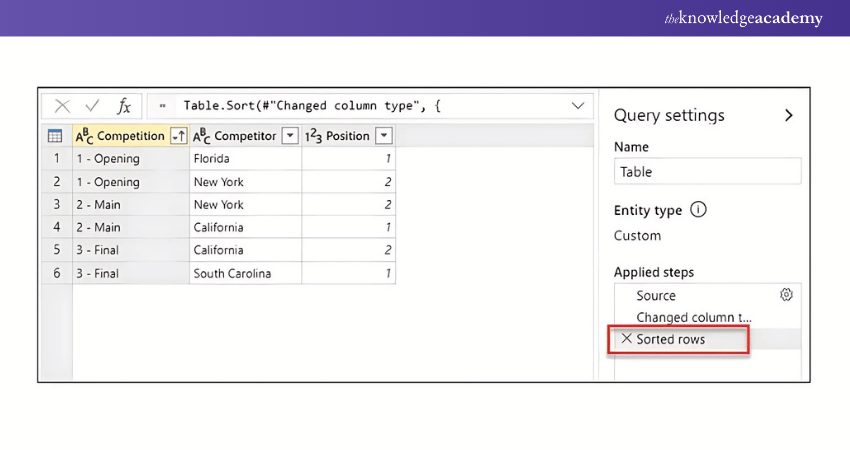Click the cancel X icon in formula bar
This screenshot has height=450, width=850.
[x=62, y=106]
